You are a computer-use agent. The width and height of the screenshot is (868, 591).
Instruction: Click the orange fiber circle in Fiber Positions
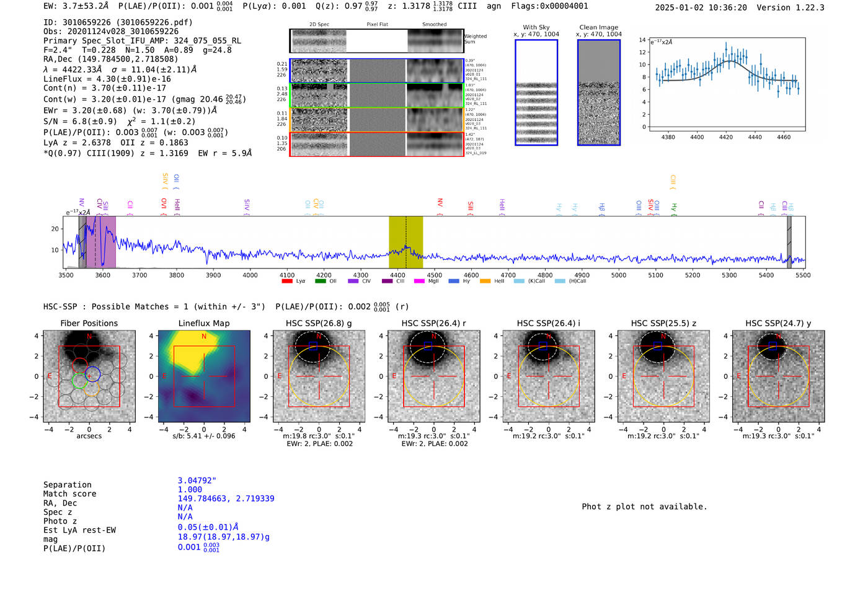[x=91, y=389]
